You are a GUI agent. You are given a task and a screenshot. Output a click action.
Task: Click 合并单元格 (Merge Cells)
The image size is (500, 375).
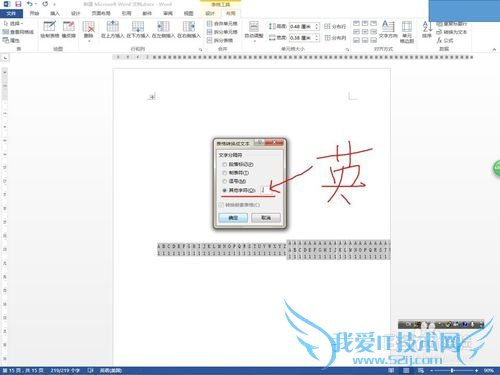pos(222,24)
